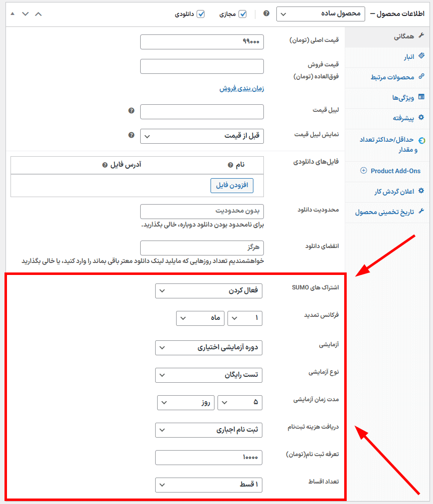Open trial duration unit dropdown showing روز
Viewport: 433px width, 504px height.
coord(186,402)
